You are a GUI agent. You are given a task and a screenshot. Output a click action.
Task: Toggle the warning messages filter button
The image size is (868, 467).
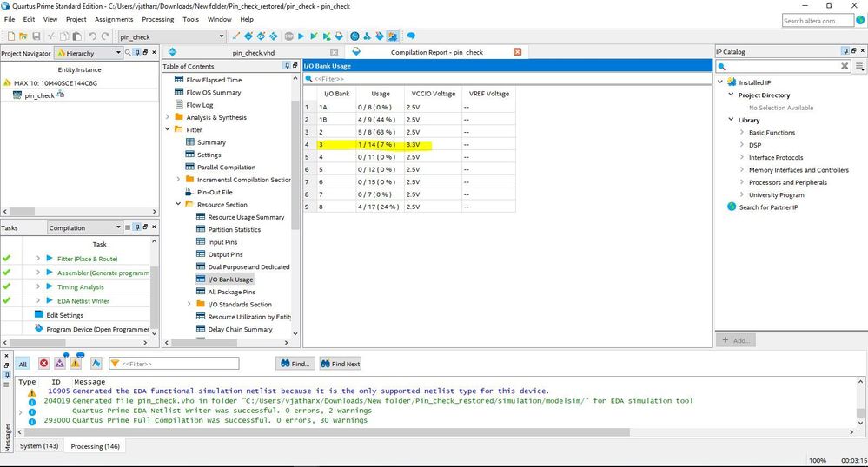(76, 364)
